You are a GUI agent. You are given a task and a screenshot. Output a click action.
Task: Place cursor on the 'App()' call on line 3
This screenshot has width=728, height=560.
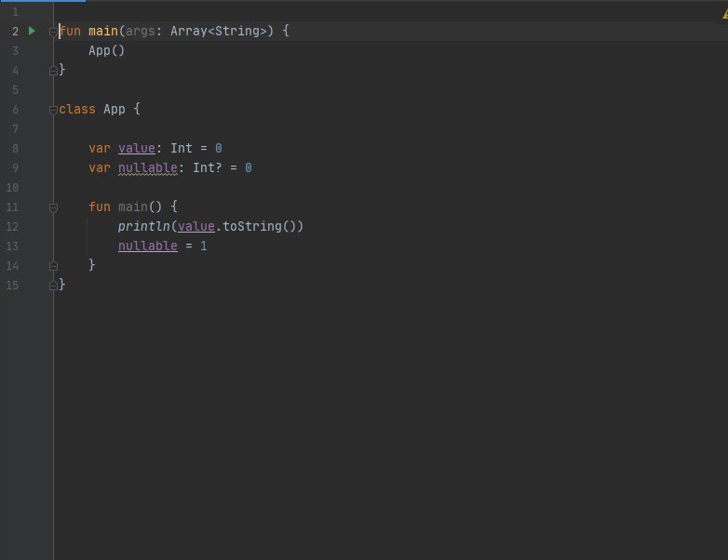coord(106,50)
